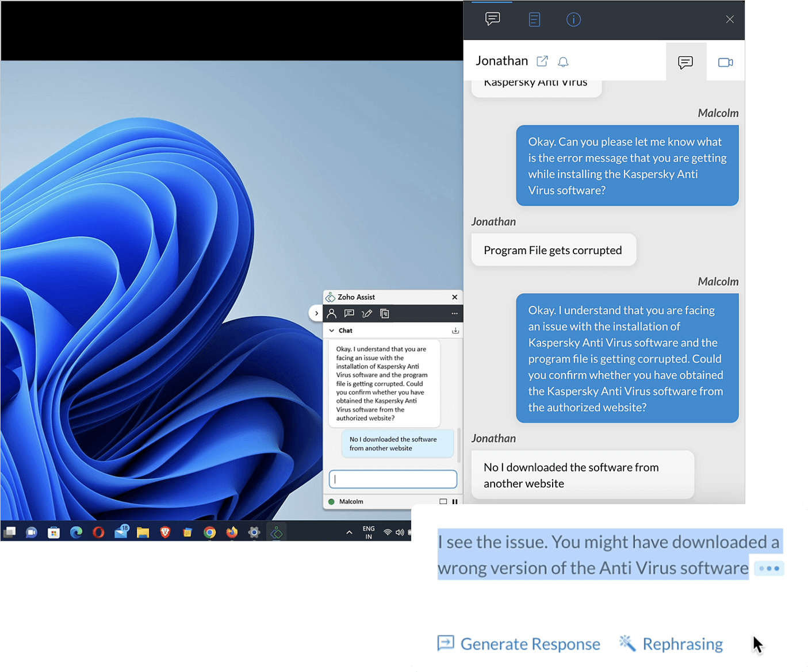Launch Brave browser from the taskbar
This screenshot has height=672, width=808.
[165, 533]
